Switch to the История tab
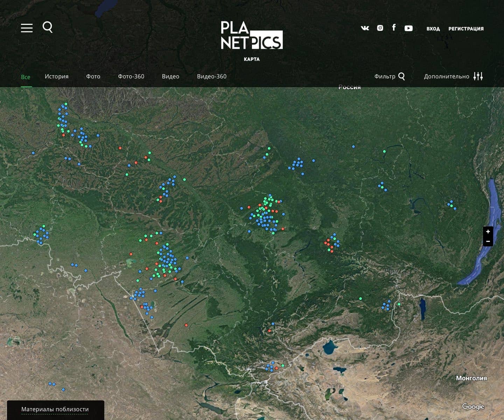 [57, 76]
